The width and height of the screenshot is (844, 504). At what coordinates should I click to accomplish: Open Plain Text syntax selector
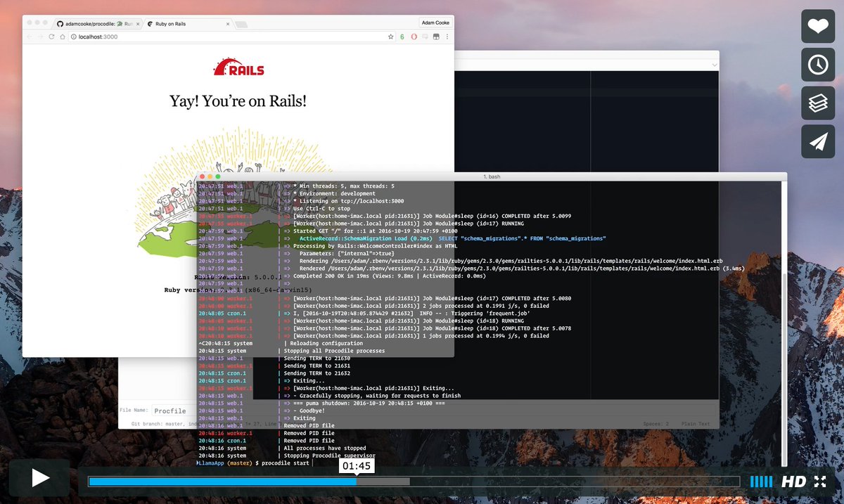(696, 424)
